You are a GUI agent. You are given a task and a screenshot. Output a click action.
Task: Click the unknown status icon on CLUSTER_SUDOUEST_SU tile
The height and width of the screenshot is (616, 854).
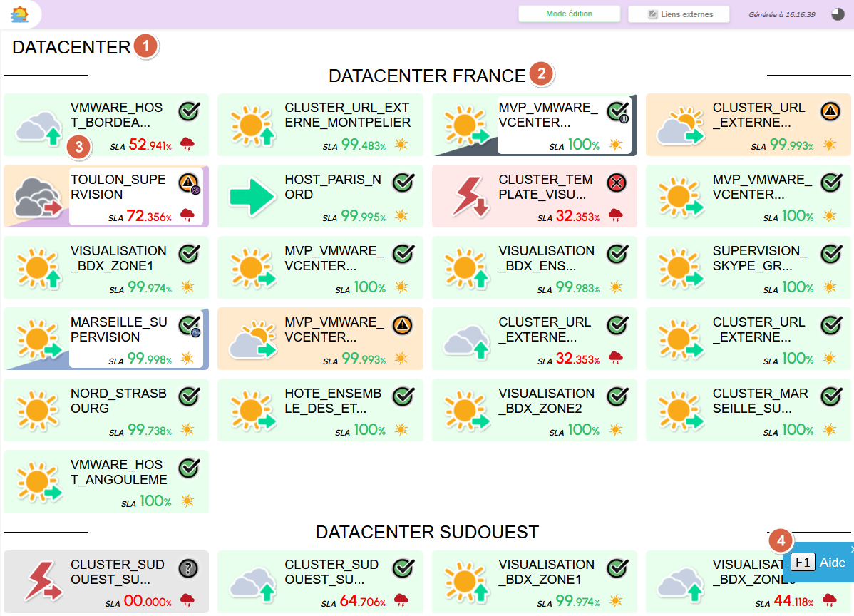pyautogui.click(x=188, y=568)
